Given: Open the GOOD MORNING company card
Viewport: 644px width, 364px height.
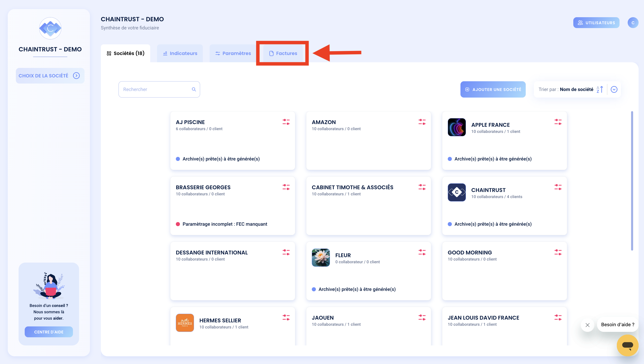Looking at the screenshot, I should [504, 271].
